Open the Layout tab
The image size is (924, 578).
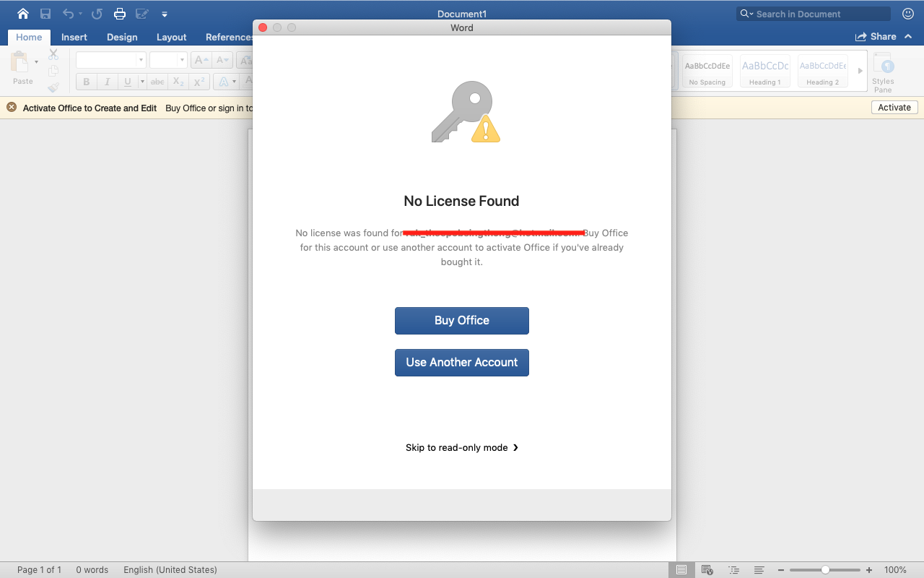172,38
